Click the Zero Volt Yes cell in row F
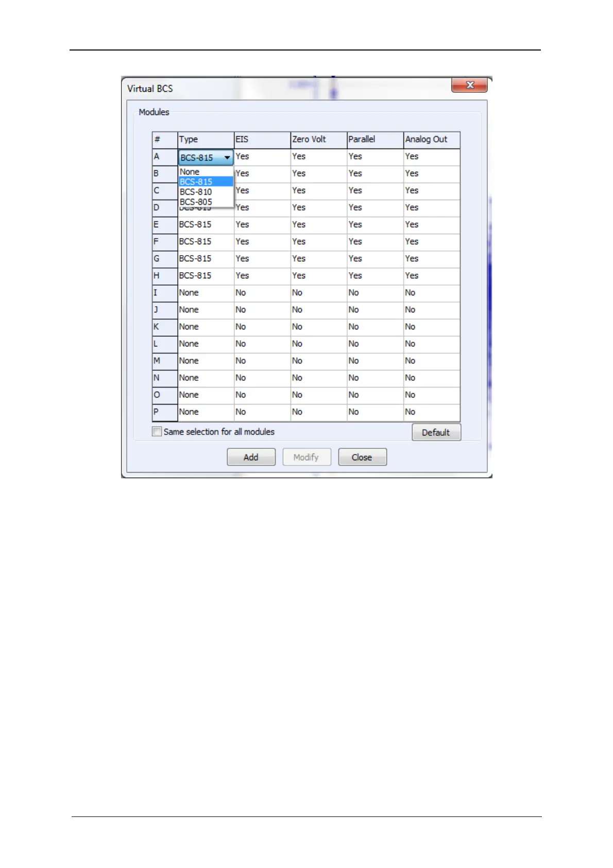Image resolution: width=613 pixels, height=868 pixels. click(319, 242)
